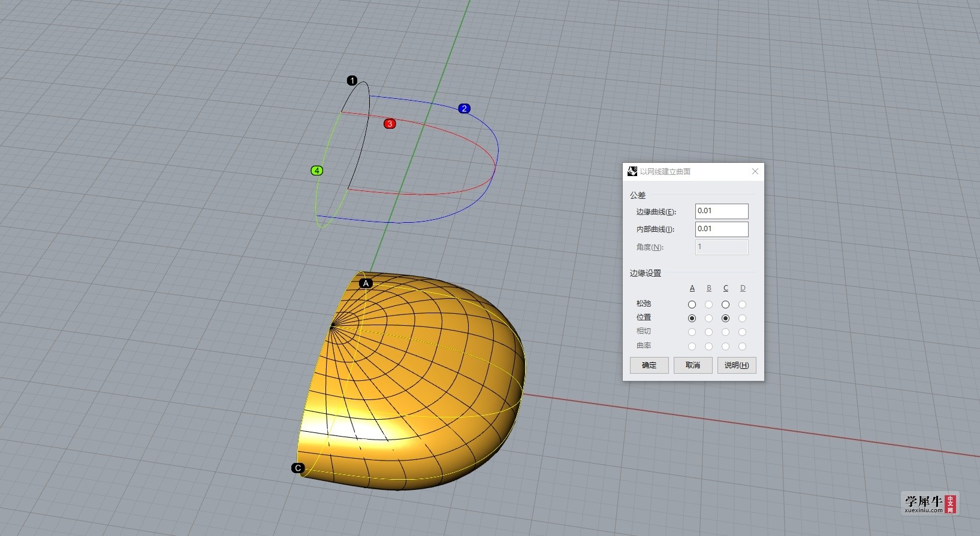Click column header C in 边缘设置
This screenshot has height=536, width=980.
point(725,288)
